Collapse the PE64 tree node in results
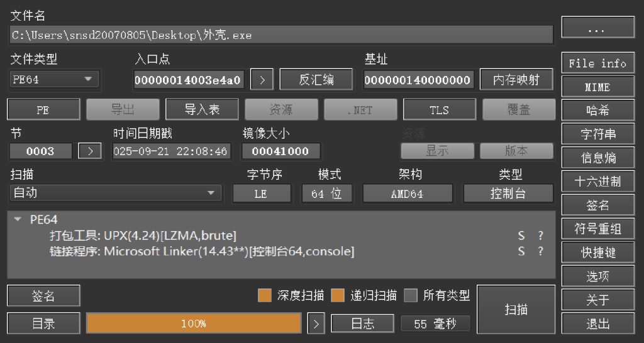The width and height of the screenshot is (644, 343). tap(18, 219)
